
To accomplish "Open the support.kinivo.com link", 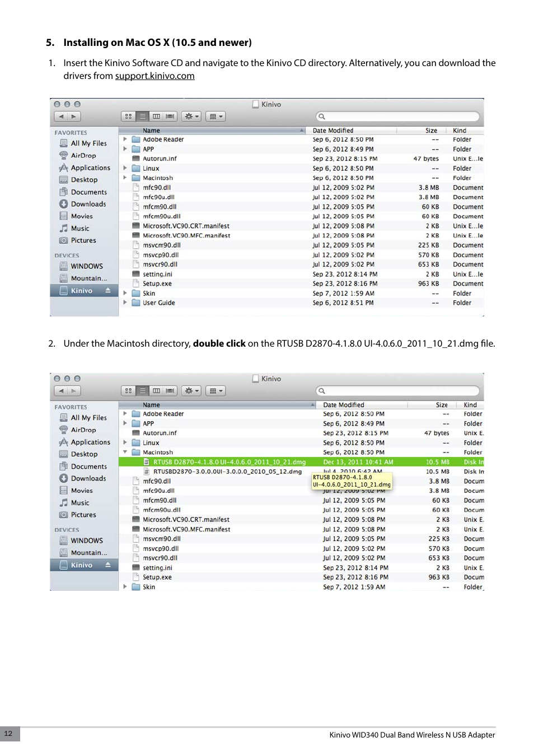I will [155, 76].
